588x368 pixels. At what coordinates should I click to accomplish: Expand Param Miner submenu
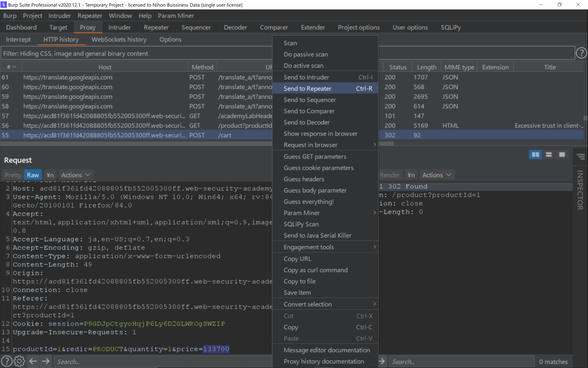[x=325, y=212]
